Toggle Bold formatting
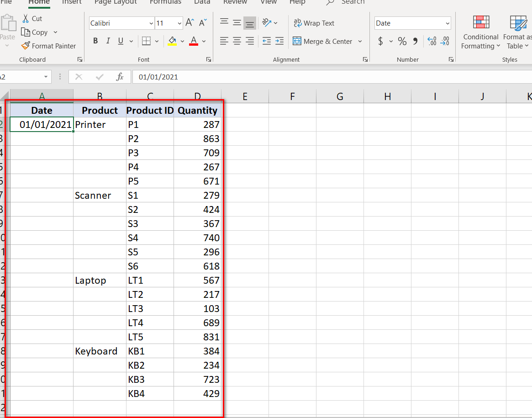Image resolution: width=532 pixels, height=418 pixels. (x=95, y=41)
